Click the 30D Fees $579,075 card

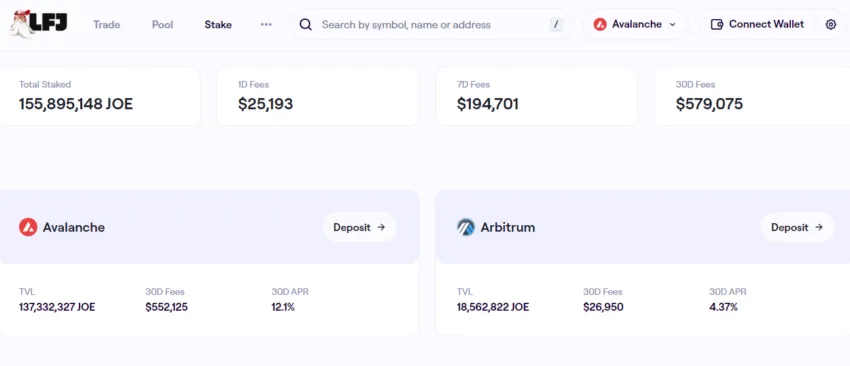(x=752, y=97)
